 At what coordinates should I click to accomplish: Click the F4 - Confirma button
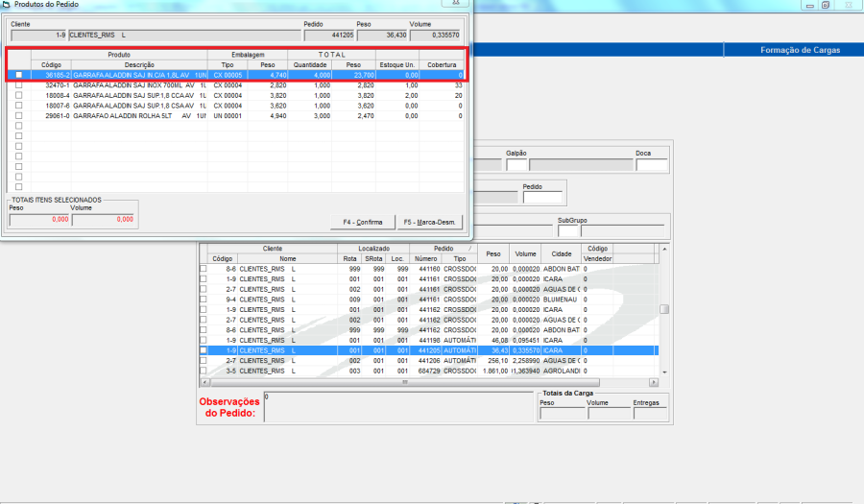[363, 222]
